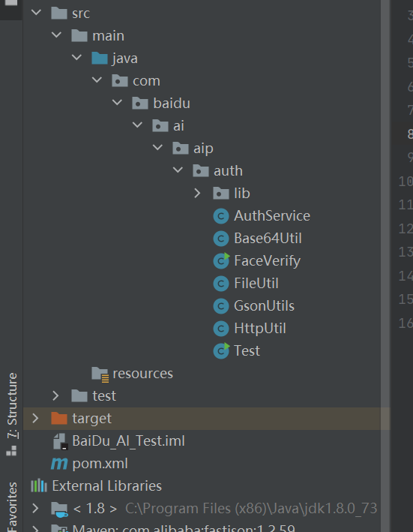Viewport: 413px width, 532px height.
Task: Select the lib package label
Action: [x=242, y=193]
